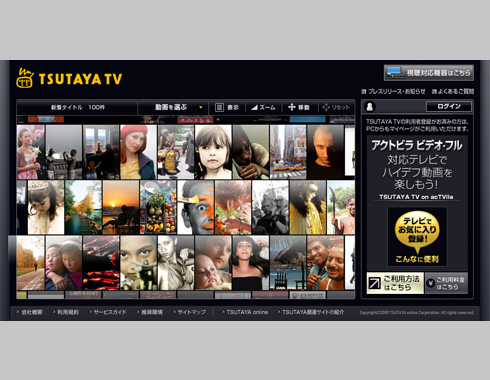Click the ログイン button

(449, 106)
